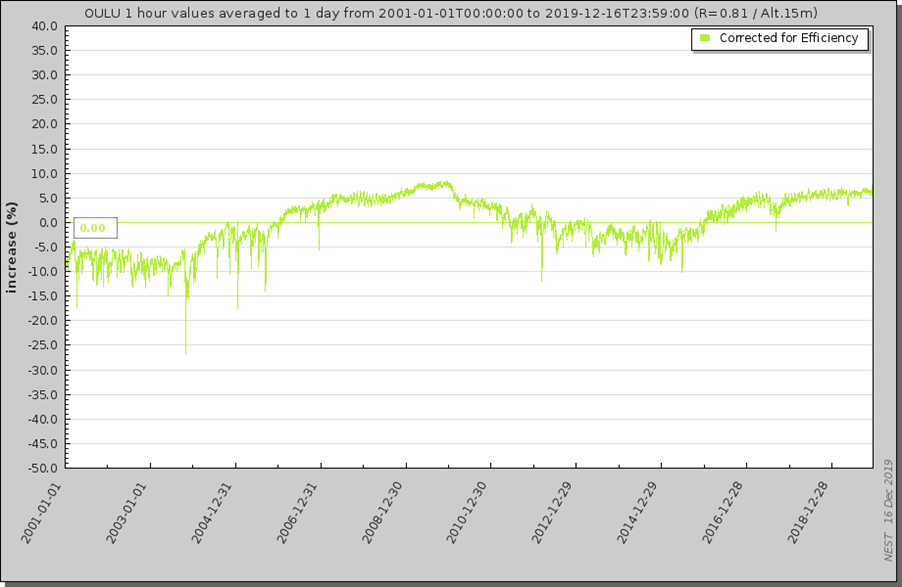This screenshot has width=902, height=587.
Task: Click the 2014-12-29 x-axis date label
Action: pos(637,513)
